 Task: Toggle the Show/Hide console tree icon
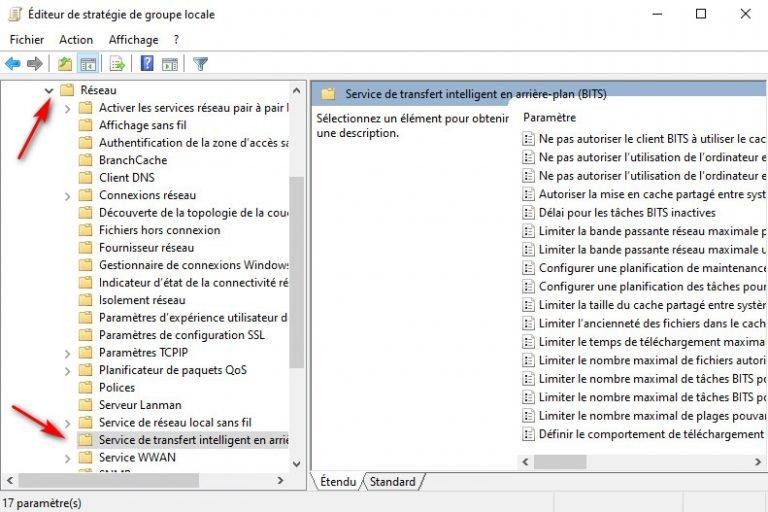click(88, 64)
